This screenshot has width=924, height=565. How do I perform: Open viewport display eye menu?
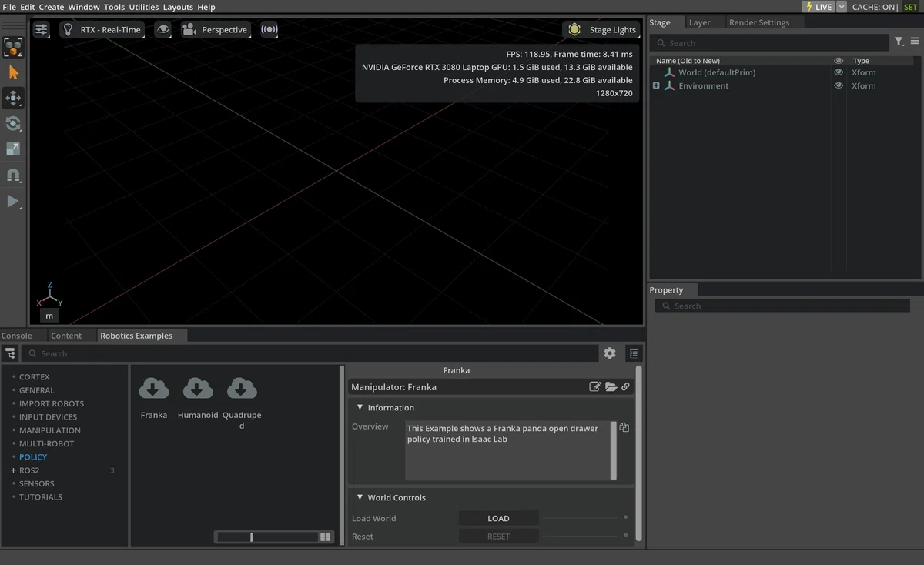click(162, 30)
